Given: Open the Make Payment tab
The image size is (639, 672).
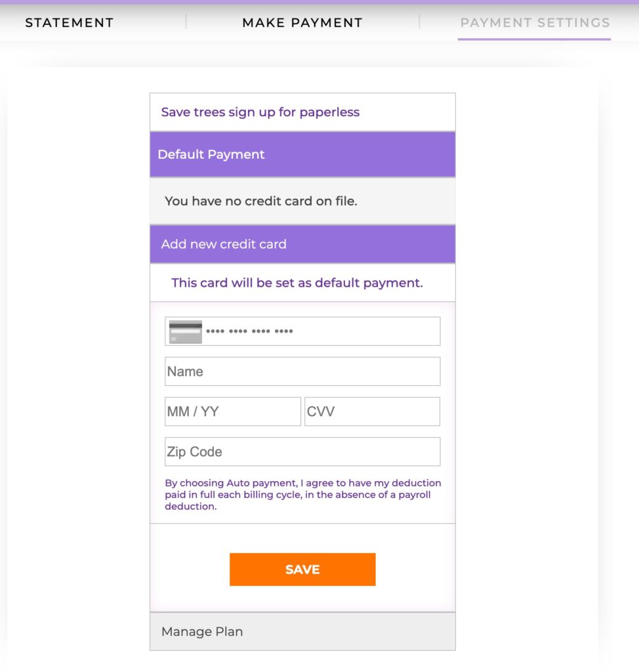Looking at the screenshot, I should [302, 22].
